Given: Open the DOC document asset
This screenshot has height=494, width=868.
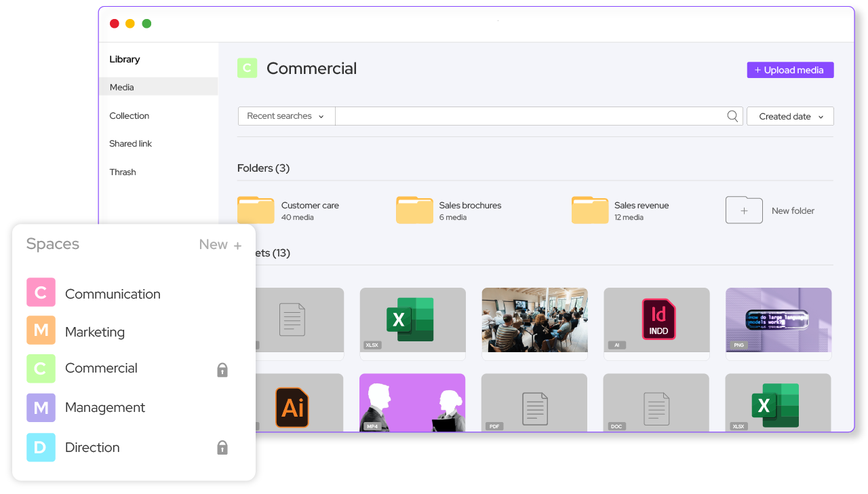Looking at the screenshot, I should [656, 402].
